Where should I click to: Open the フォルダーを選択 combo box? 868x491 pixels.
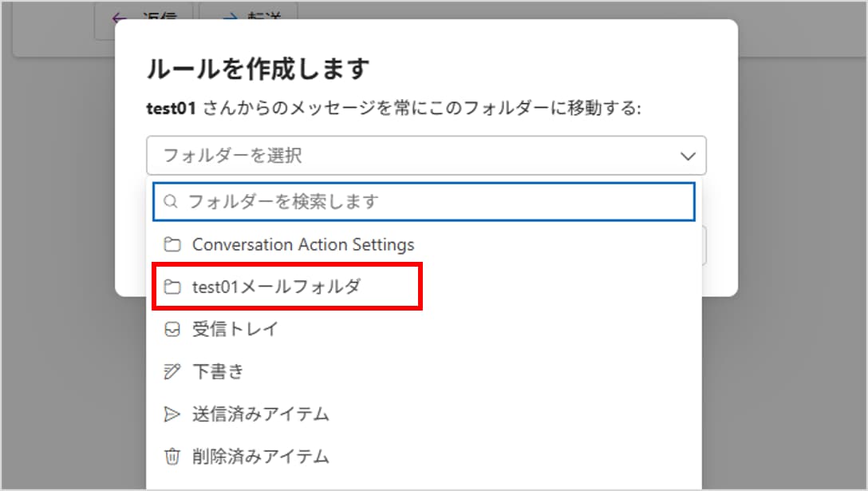415,156
